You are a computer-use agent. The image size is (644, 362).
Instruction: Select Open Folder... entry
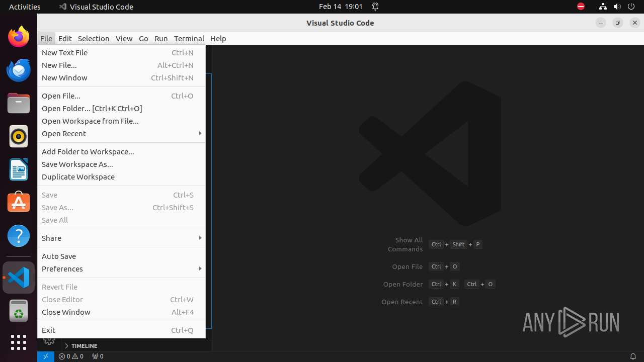(x=121, y=109)
